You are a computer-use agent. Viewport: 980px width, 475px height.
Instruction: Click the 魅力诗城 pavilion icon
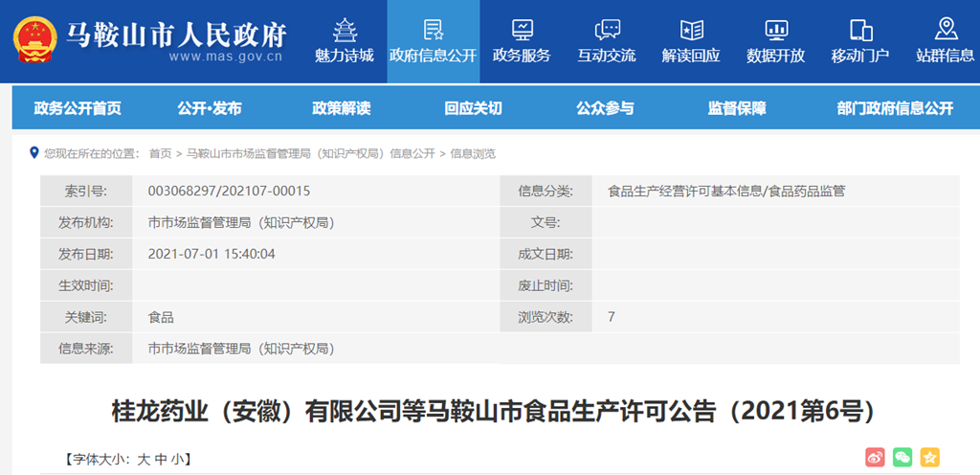click(x=344, y=30)
